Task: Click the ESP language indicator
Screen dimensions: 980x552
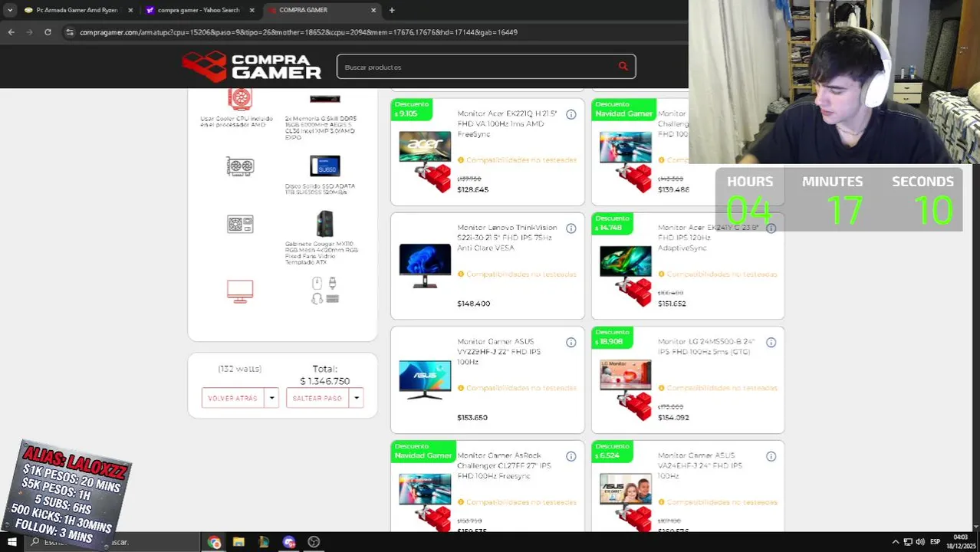Action: (x=935, y=542)
